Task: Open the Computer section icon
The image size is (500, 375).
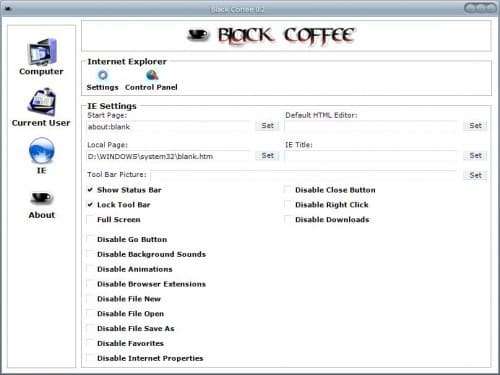Action: tap(42, 52)
